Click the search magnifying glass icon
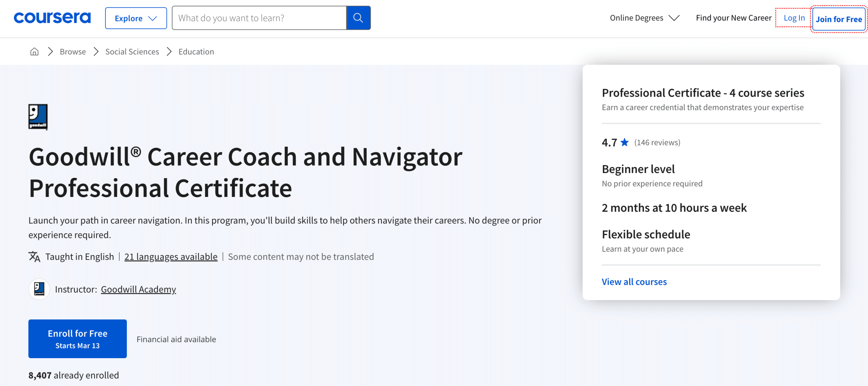Image resolution: width=868 pixels, height=386 pixels. coord(358,18)
